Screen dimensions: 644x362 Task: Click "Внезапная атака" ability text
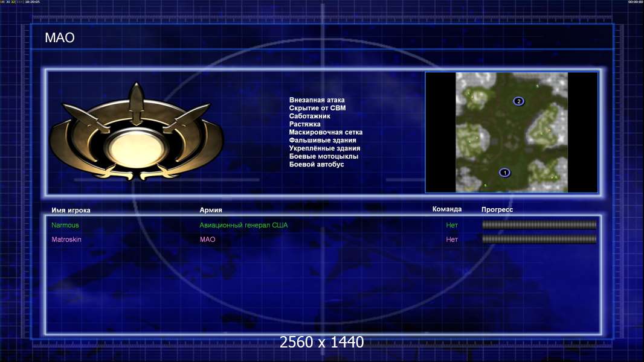coord(317,100)
